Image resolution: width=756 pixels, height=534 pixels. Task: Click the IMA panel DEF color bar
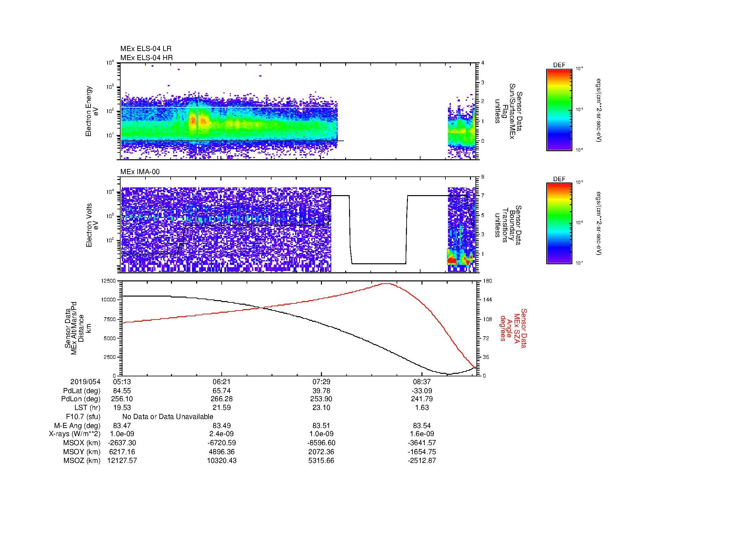(x=559, y=224)
